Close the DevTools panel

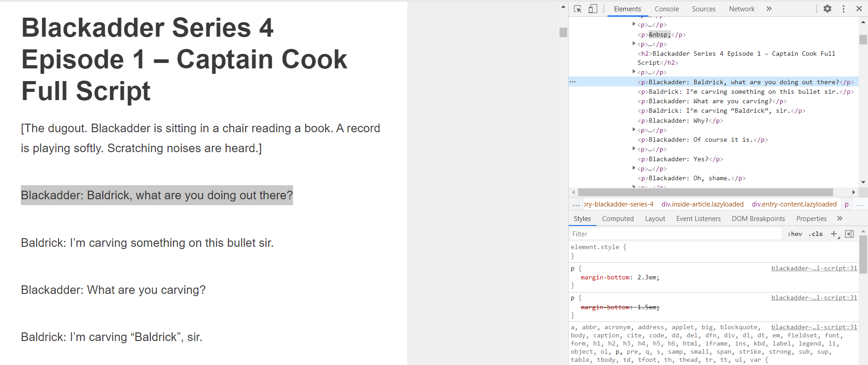859,9
